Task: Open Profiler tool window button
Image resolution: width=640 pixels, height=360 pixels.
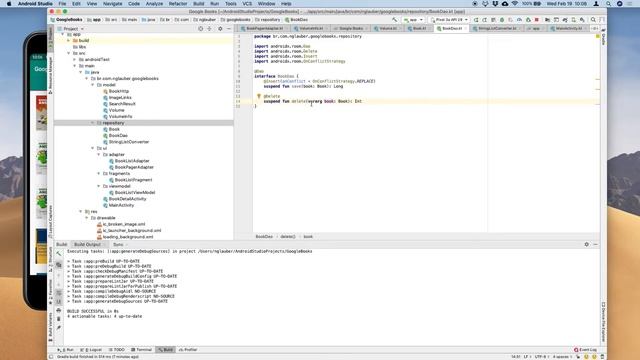Action: point(188,350)
